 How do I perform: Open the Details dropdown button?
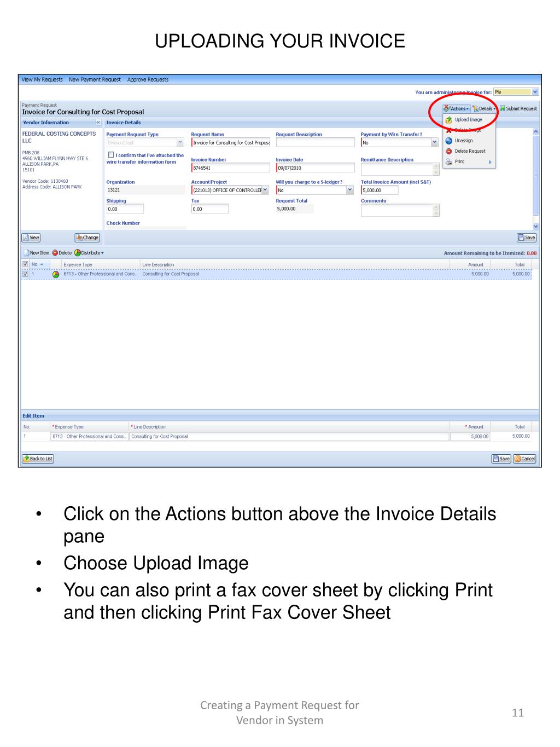coord(484,108)
